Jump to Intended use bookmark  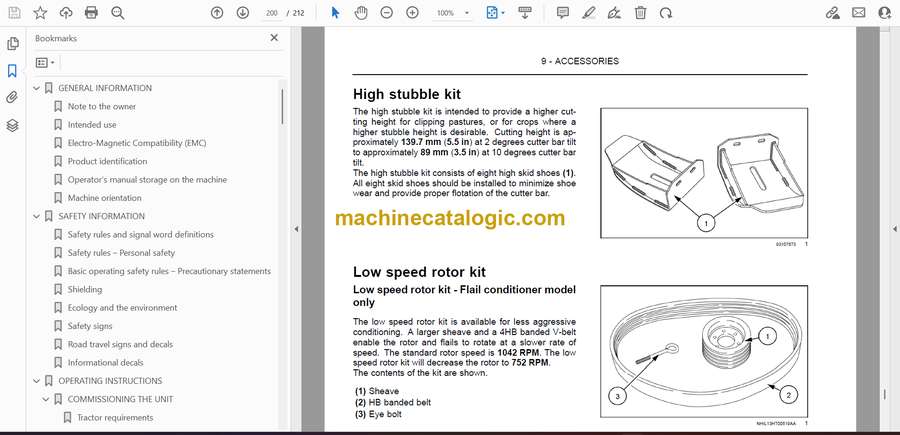click(x=92, y=125)
